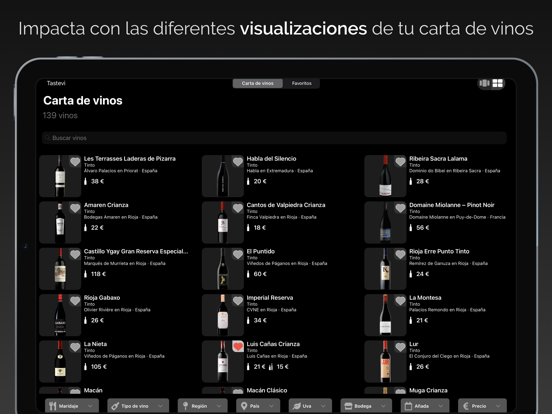Open Amaren Crianza bottle thumbnail

coord(60,222)
